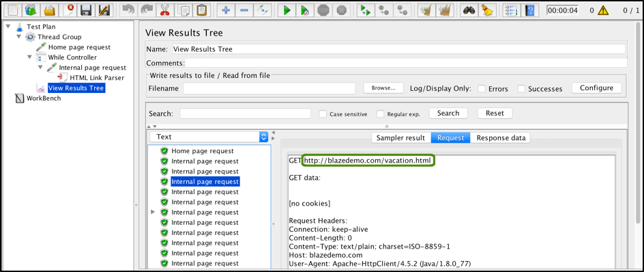The height and width of the screenshot is (272, 644).
Task: Click the Browse... button
Action: click(383, 88)
